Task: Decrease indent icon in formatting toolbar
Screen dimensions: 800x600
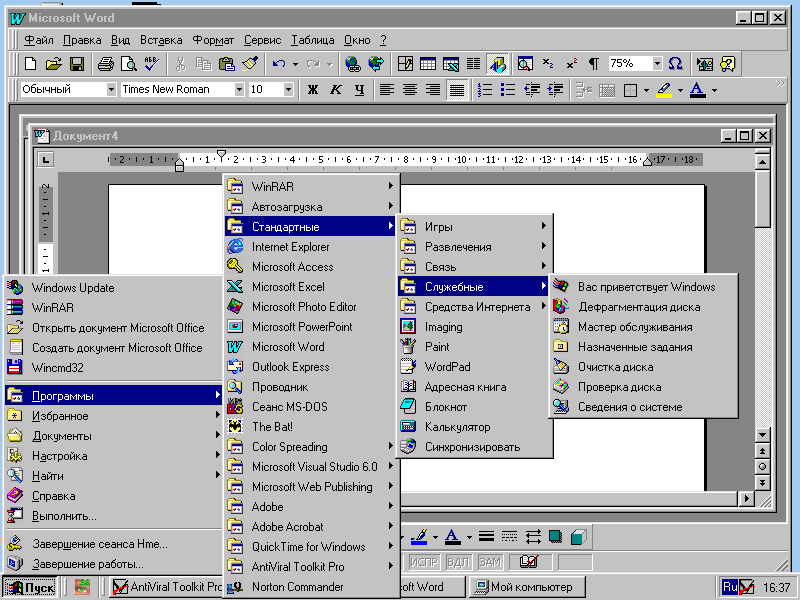Action: 532,90
